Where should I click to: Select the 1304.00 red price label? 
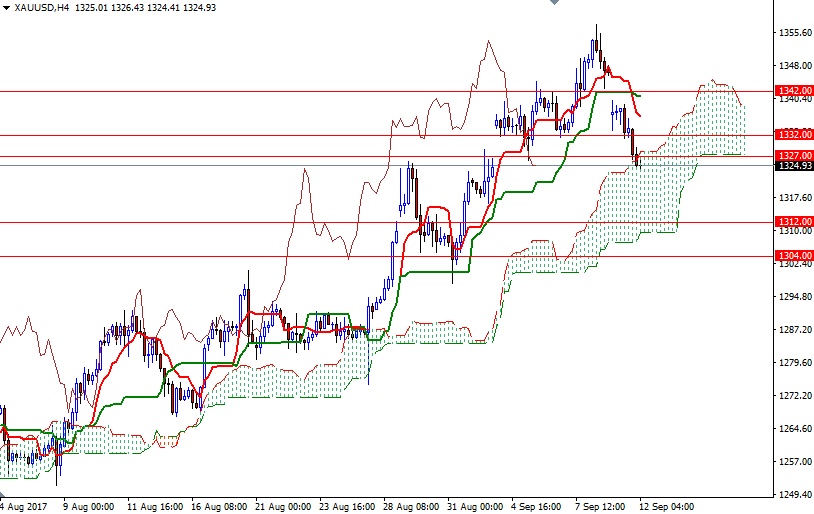coord(793,256)
